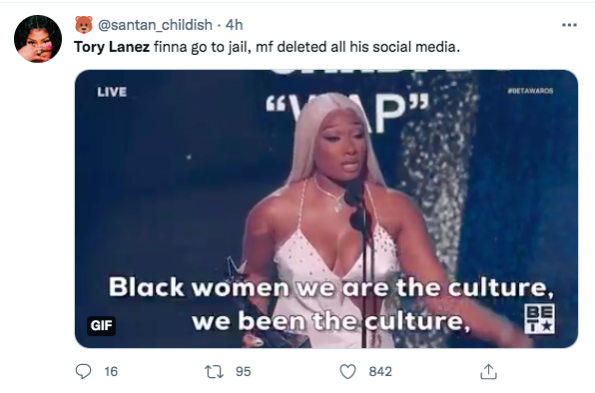
Task: Click the bold Tory Lanez name text
Action: tap(112, 47)
